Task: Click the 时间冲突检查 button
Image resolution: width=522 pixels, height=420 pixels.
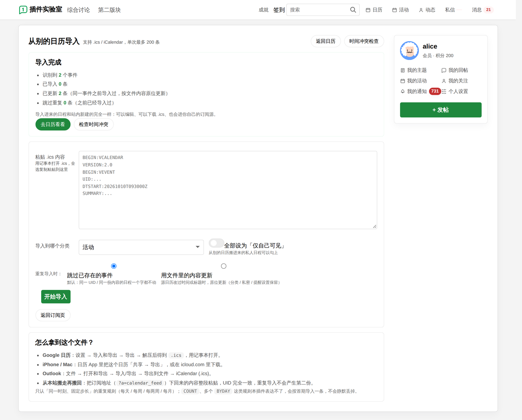Action: [364, 41]
